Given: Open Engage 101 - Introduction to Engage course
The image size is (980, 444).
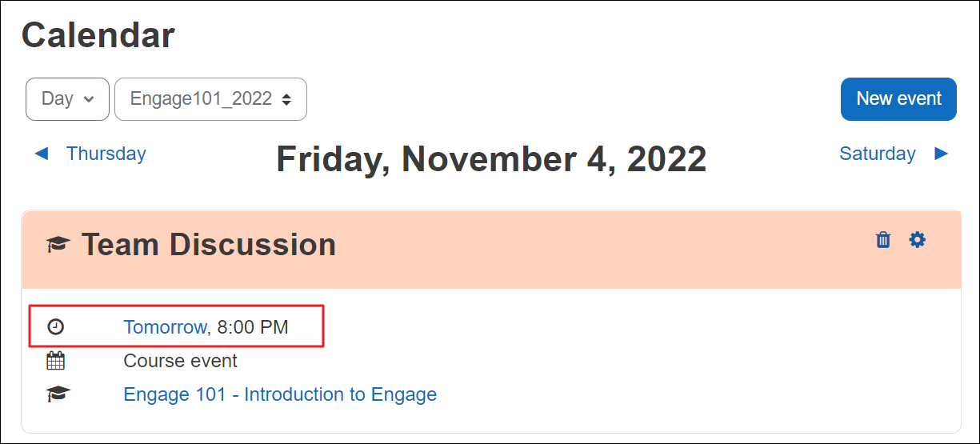Looking at the screenshot, I should [x=280, y=394].
